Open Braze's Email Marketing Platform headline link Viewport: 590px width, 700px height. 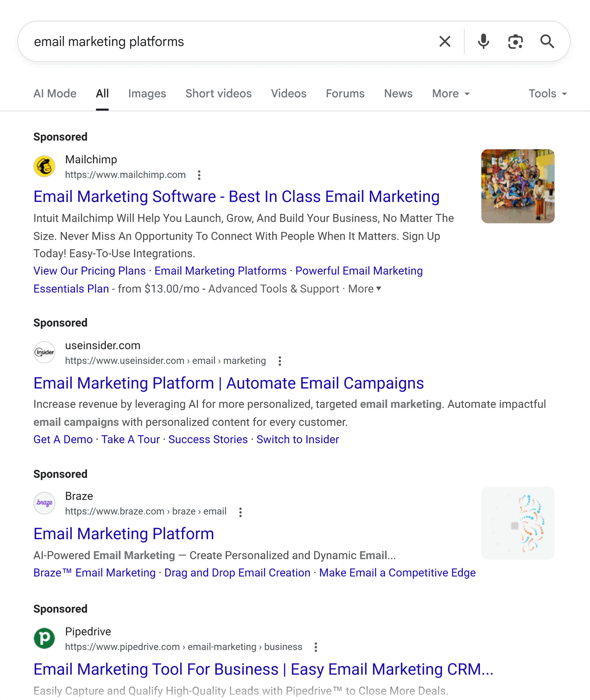(x=124, y=534)
